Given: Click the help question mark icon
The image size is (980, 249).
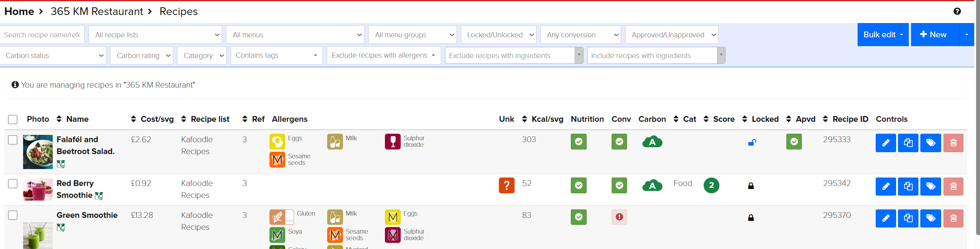Looking at the screenshot, I should [958, 11].
